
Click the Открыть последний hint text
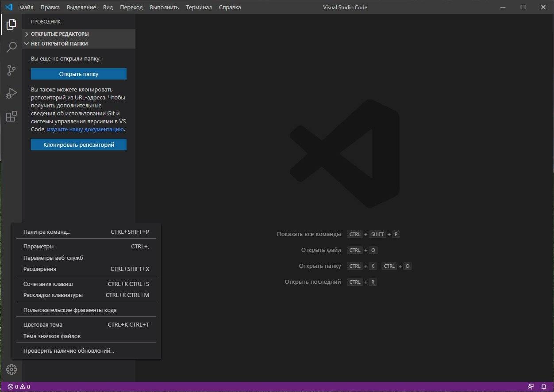tap(313, 282)
